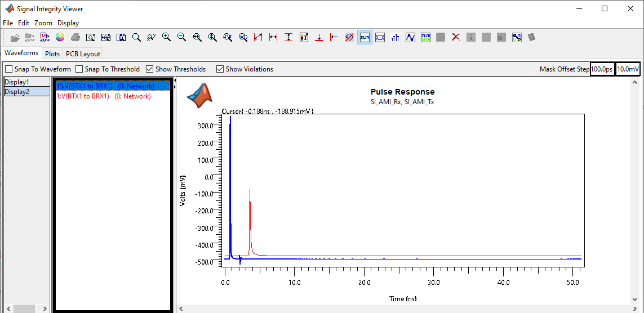Select the horizontal measurement tool icon
Image resolution: width=644 pixels, height=313 pixels.
point(273,37)
